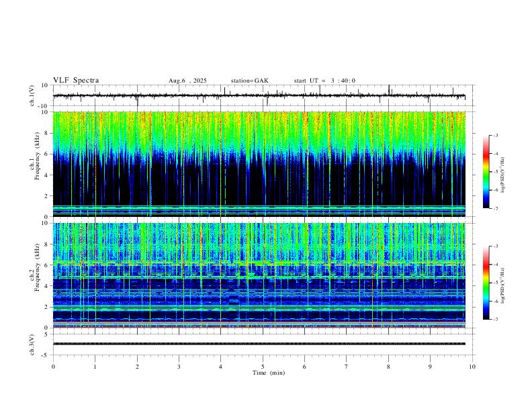532x411 pixels.
Task: Click the date 'Aug.6 , 2025'
Action: 187,81
